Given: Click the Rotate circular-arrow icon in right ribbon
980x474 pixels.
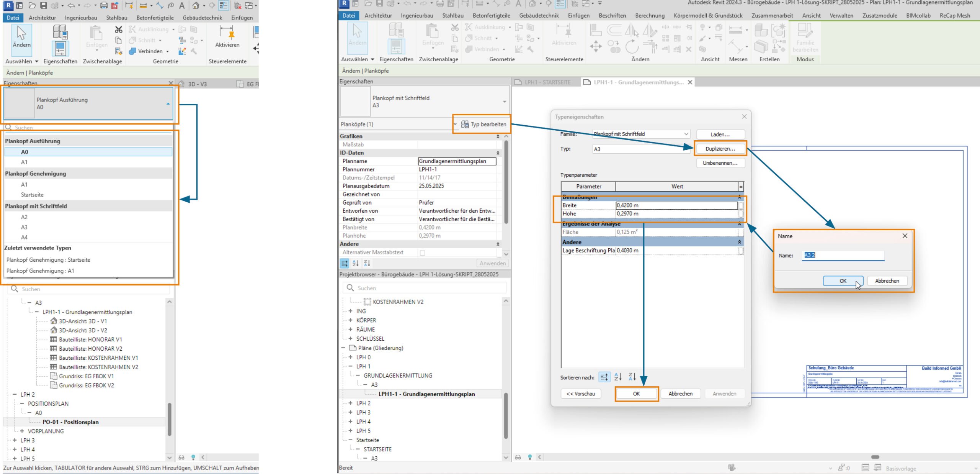Looking at the screenshot, I should (632, 47).
